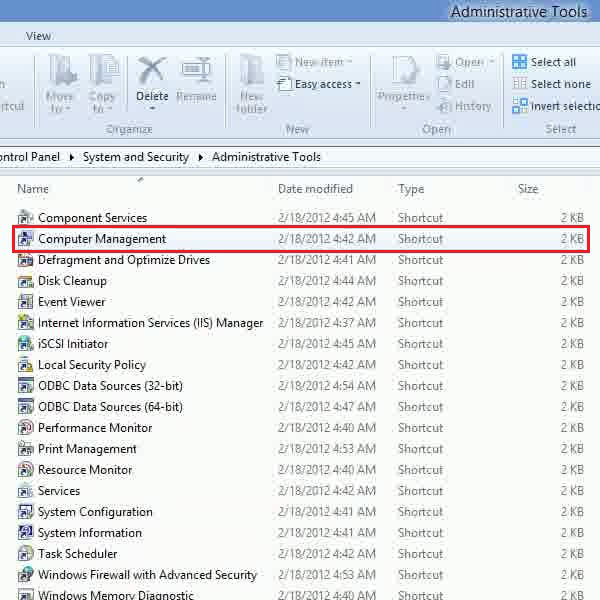Expand the Open button dropdown
Screen dimensions: 600x600
[x=492, y=61]
